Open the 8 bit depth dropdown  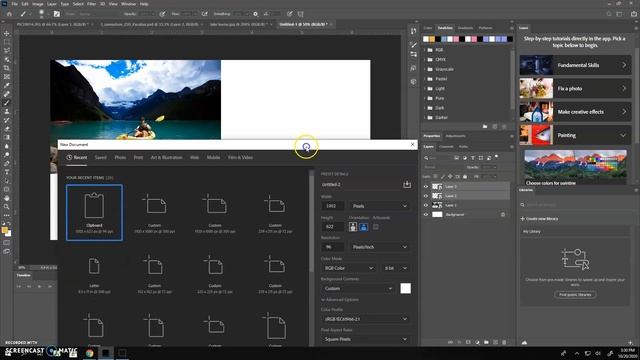tap(396, 268)
